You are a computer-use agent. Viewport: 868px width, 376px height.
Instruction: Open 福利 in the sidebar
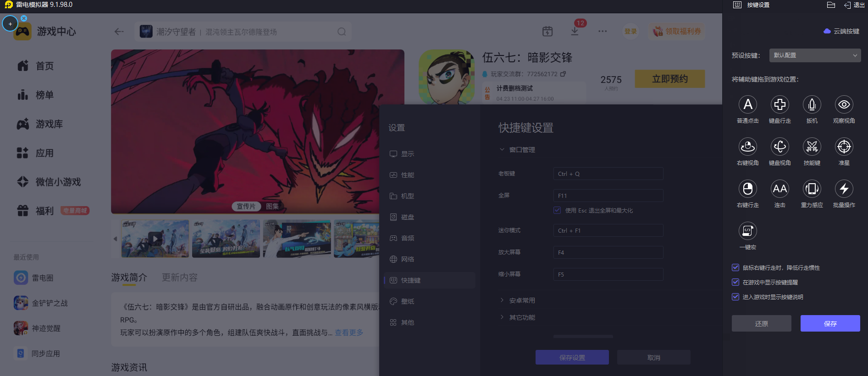pyautogui.click(x=35, y=211)
